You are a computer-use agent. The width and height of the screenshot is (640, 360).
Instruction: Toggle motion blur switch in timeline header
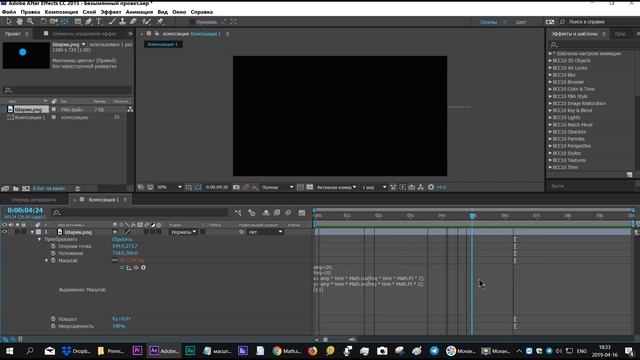[x=288, y=213]
